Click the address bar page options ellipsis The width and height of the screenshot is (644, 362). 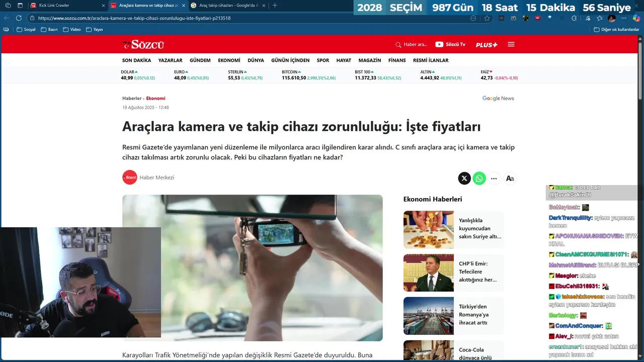pos(473,18)
